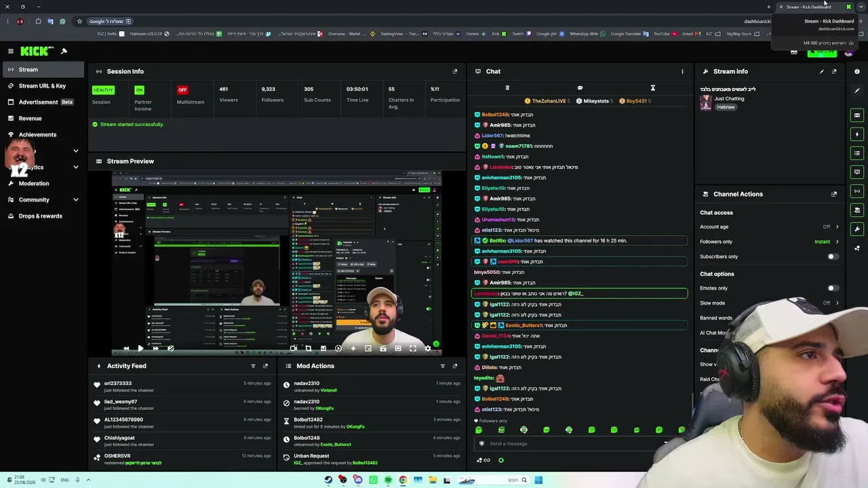868x488 pixels.
Task: Filter the Activity Feed
Action: (x=253, y=366)
